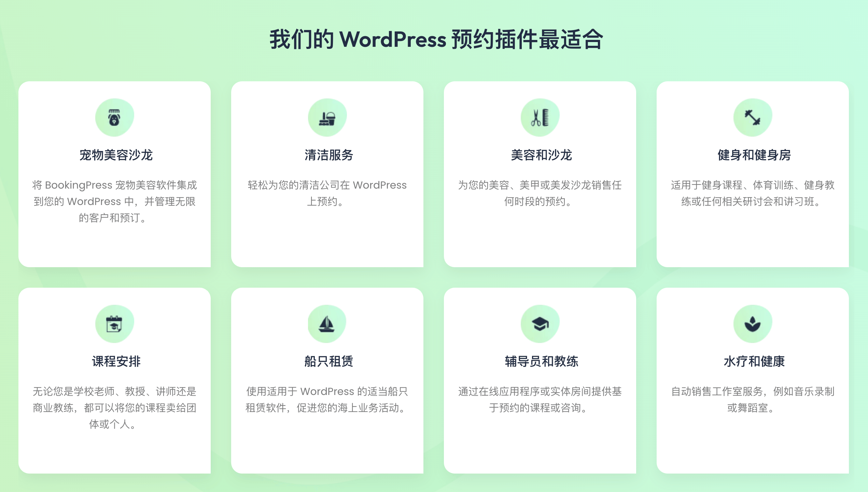Click the text 自动销售工作室服务

[x=753, y=399]
